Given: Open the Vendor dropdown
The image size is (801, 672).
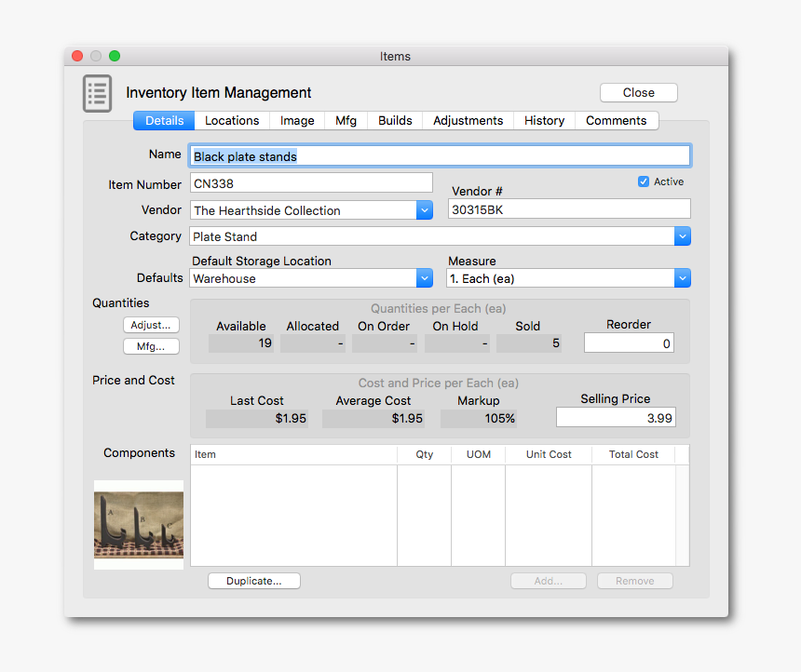Looking at the screenshot, I should click(425, 210).
